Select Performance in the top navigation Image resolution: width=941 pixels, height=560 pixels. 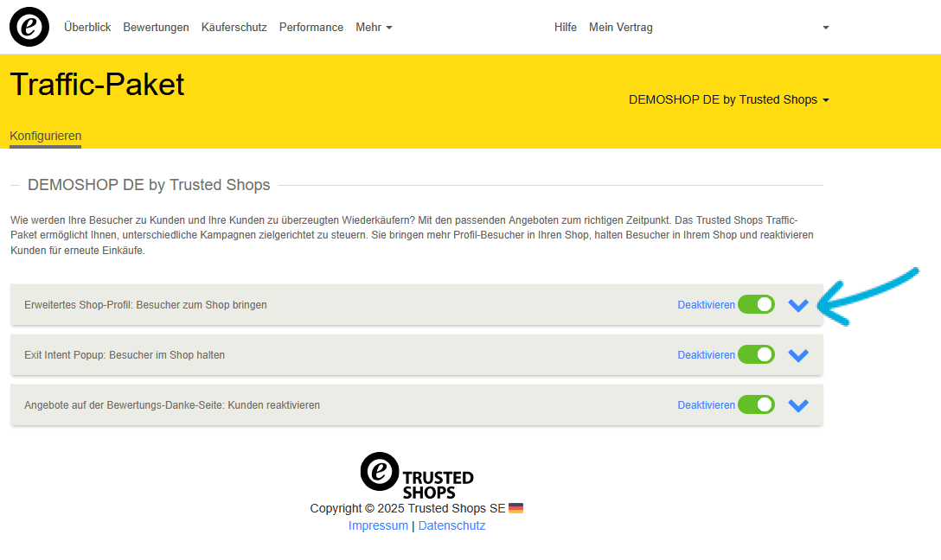pyautogui.click(x=310, y=27)
